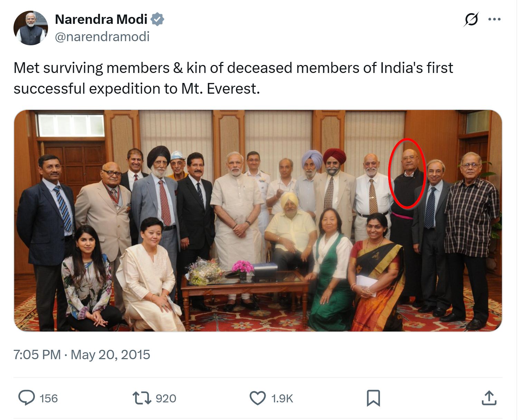
Task: Share the tweet via the upload arrow icon
Action: [x=489, y=398]
